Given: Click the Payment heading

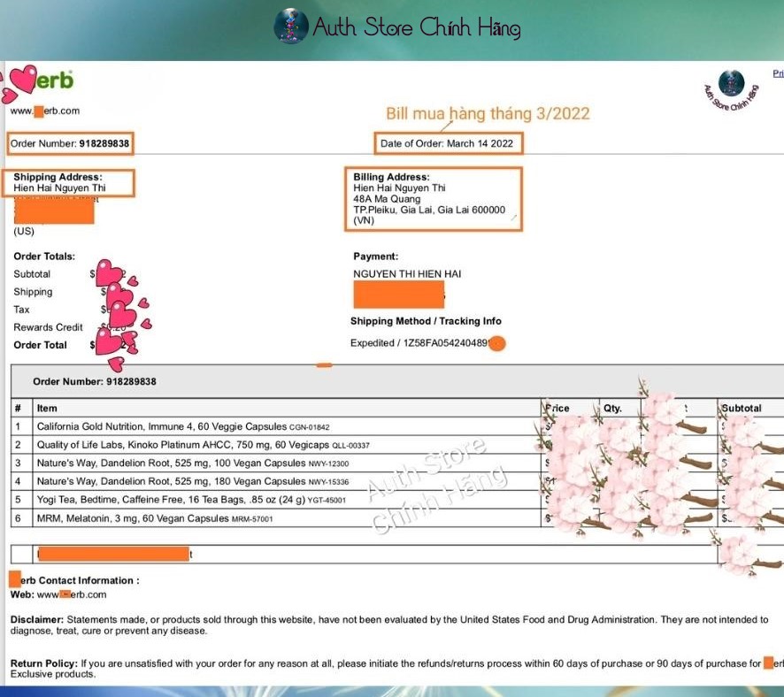Looking at the screenshot, I should click(375, 257).
